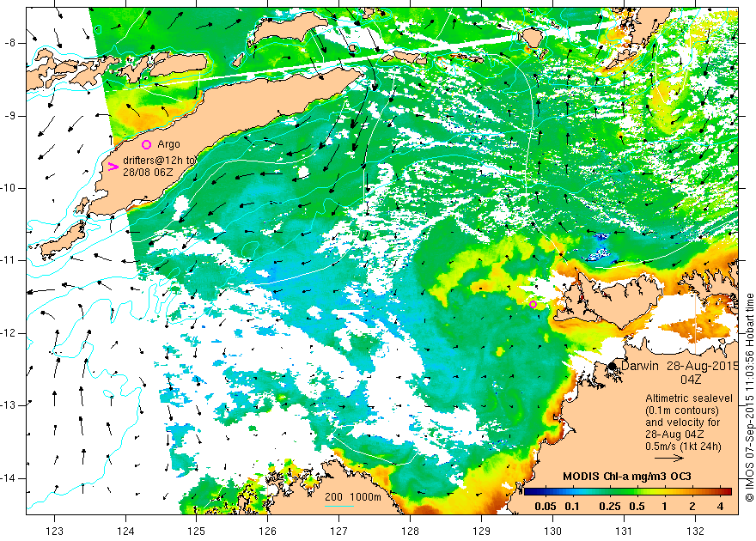Click the 'Altimetric sealevel' caption line

689,398
